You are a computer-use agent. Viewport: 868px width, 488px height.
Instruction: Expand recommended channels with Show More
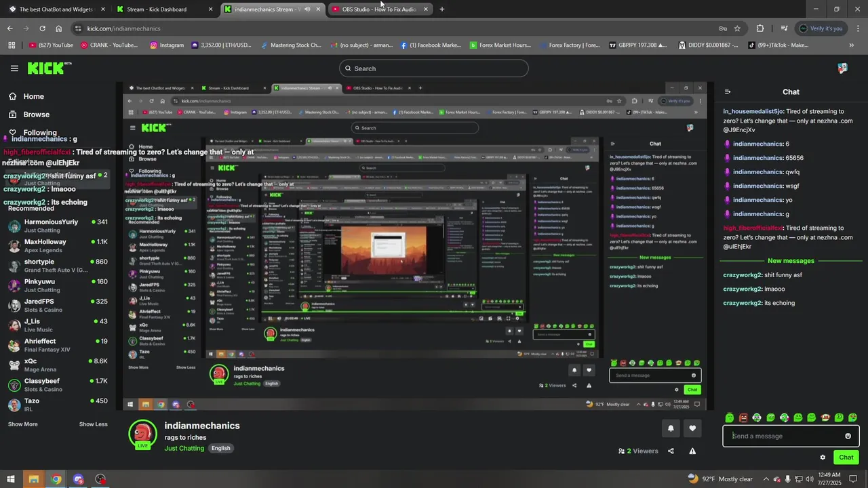coord(23,424)
